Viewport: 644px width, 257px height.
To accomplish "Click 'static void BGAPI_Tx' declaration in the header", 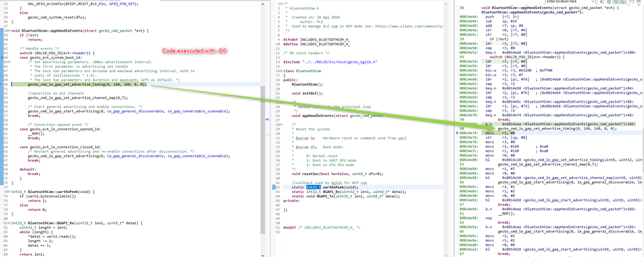I will click(346, 196).
